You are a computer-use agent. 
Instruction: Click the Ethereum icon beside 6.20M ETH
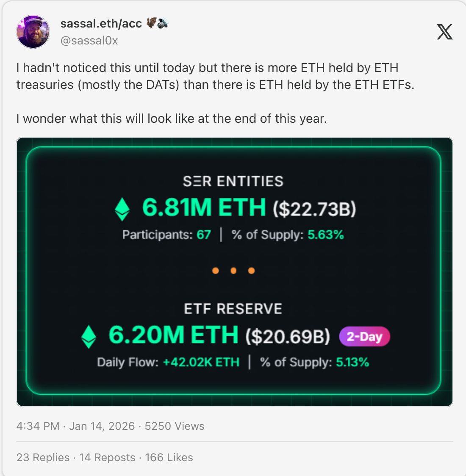(89, 337)
